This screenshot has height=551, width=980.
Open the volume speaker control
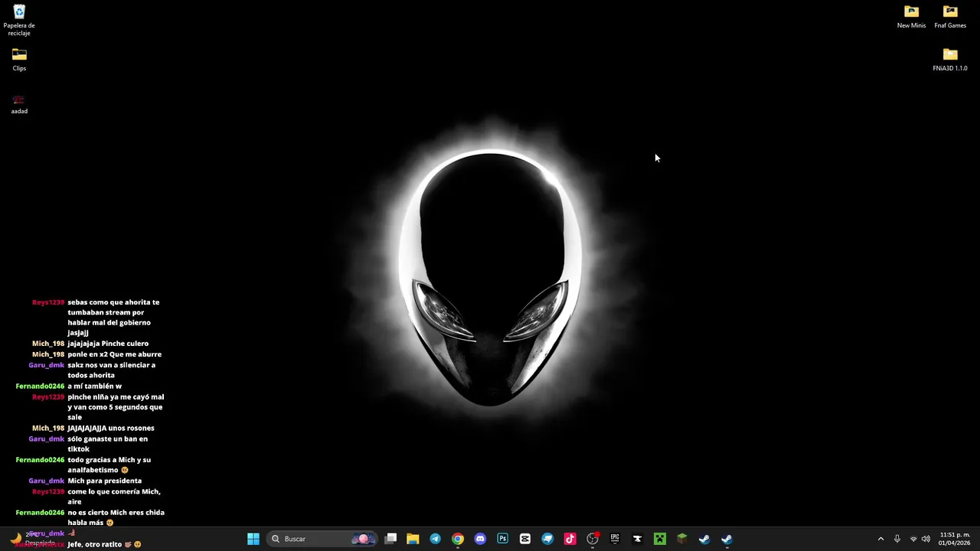point(926,539)
